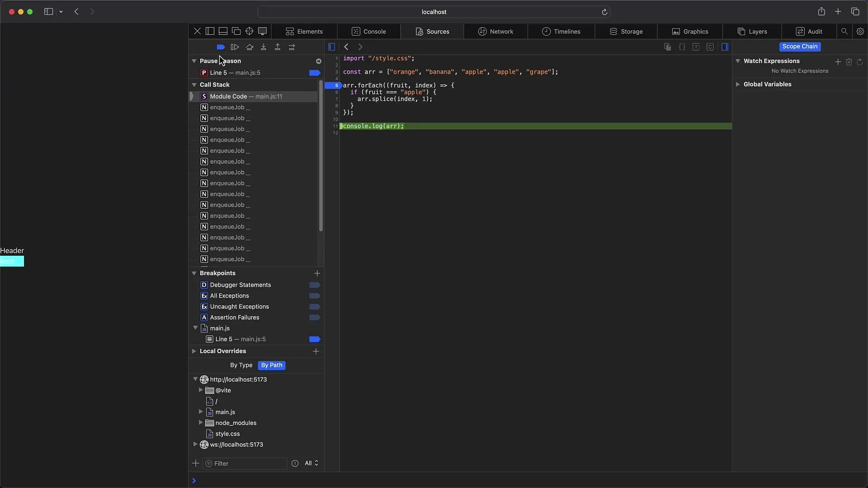Toggle all breakpoints in the debugger toolbar
Screen dimensions: 868x488
[x=221, y=47]
